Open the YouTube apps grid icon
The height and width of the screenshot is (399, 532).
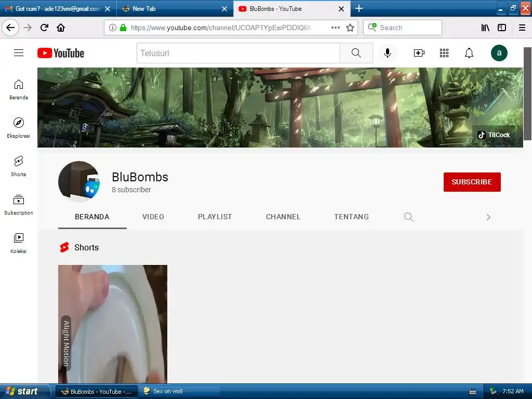(444, 53)
